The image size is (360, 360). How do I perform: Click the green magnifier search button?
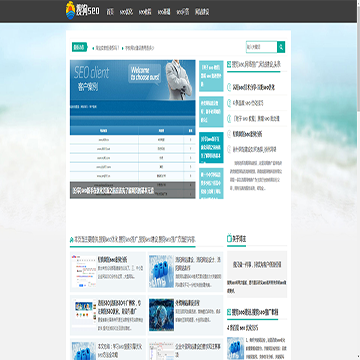[281, 47]
